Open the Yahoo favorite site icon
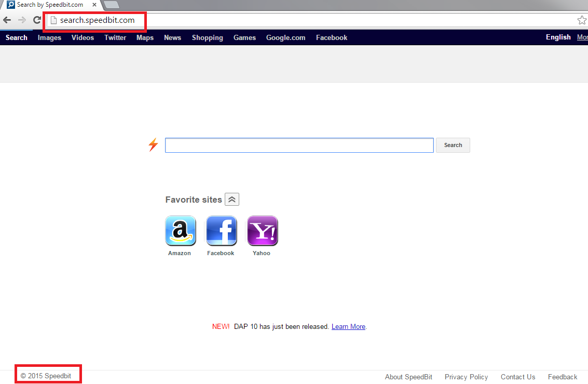The image size is (588, 384). click(262, 231)
